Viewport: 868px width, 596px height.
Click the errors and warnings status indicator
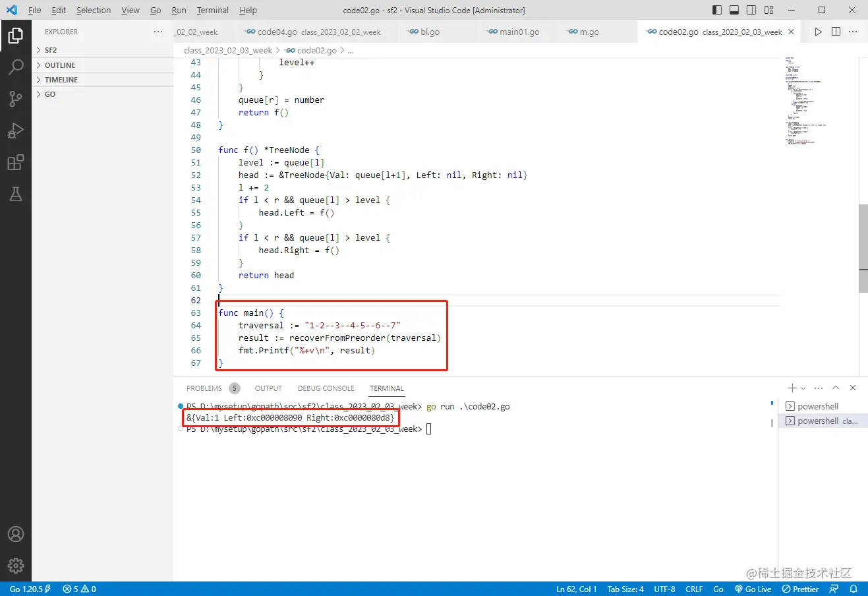80,589
